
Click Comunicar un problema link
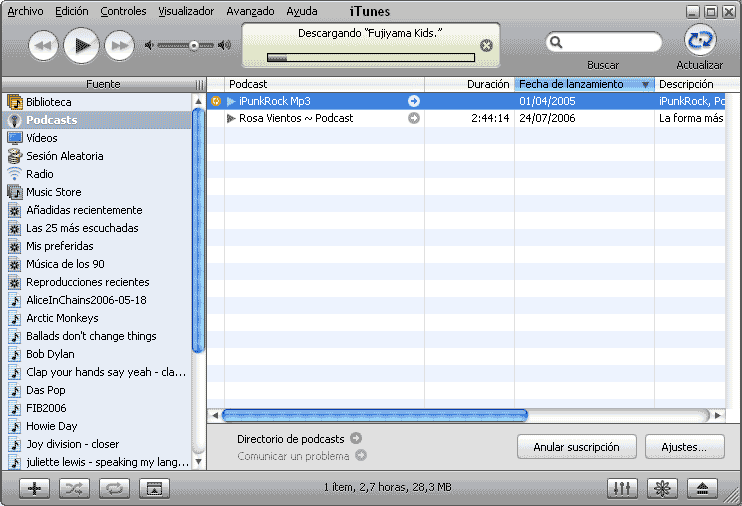(x=293, y=456)
